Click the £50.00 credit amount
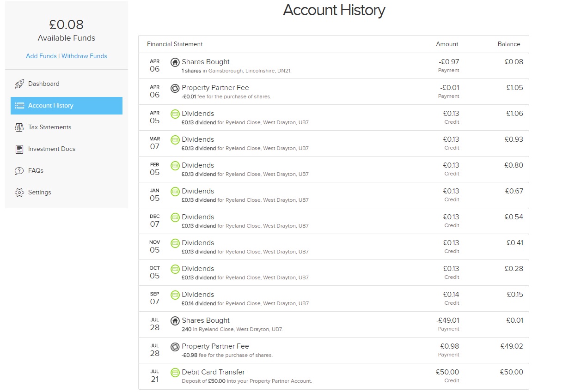Screen dimensions: 587x392 pyautogui.click(x=447, y=372)
